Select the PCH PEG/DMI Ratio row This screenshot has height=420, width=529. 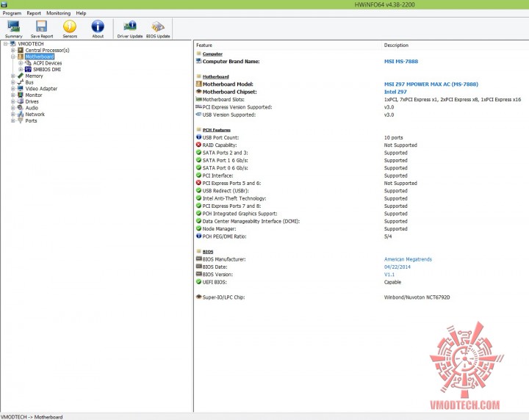click(x=361, y=236)
